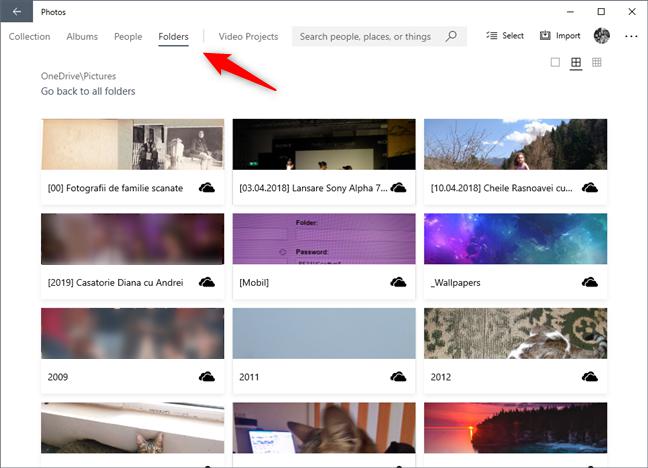Open the Casatorie Diana cu Andrei thumbnail
The width and height of the screenshot is (648, 468).
pos(133,239)
